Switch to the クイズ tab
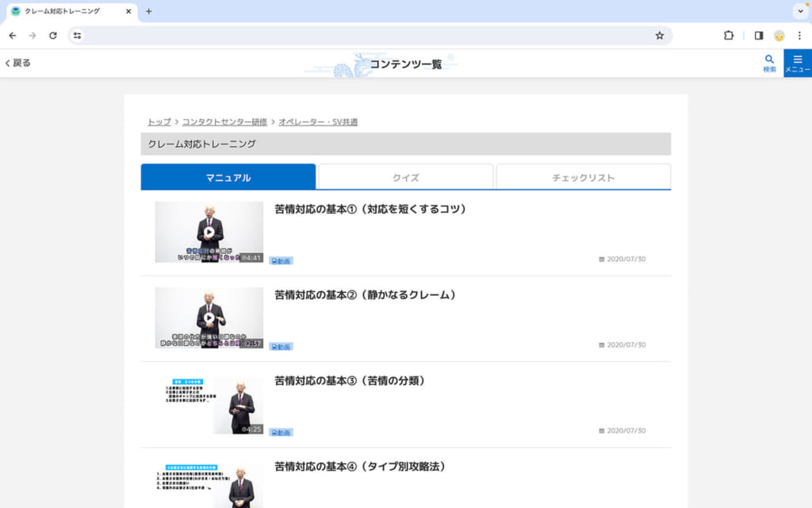 tap(405, 177)
